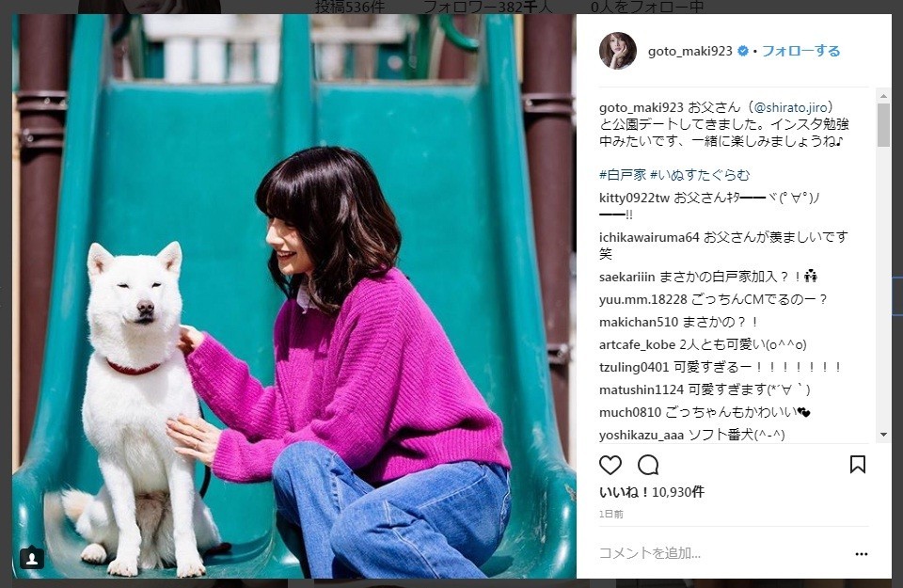This screenshot has height=588, width=903.
Task: Open the @shirato.jiro mention link
Action: (x=791, y=107)
